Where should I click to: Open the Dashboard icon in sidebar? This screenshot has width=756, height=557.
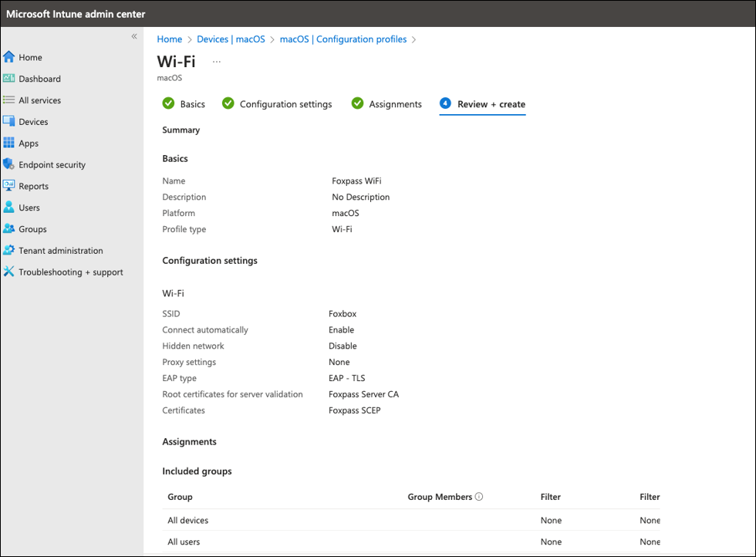(9, 79)
